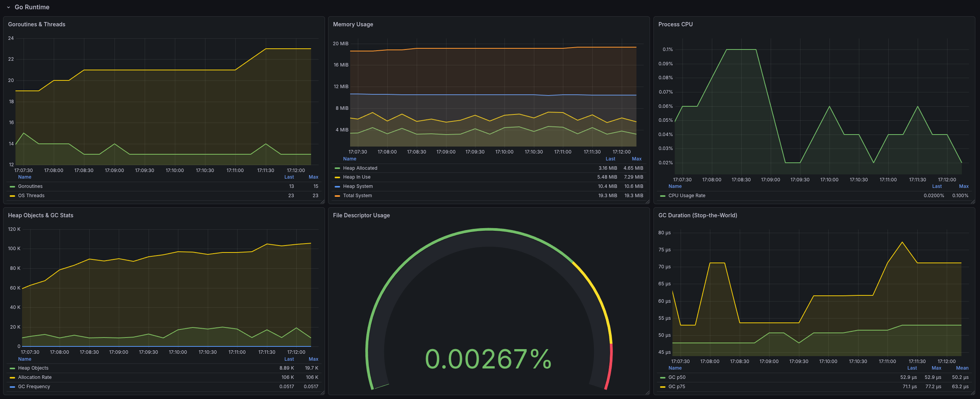
Task: Sort Memory Usage legend by Max column
Action: tap(636, 159)
